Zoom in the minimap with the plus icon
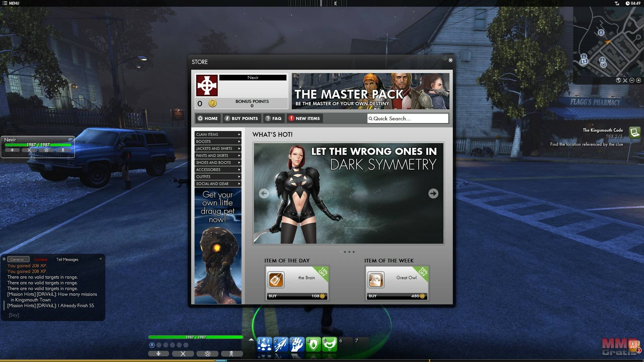This screenshot has height=362, width=644. (x=639, y=80)
